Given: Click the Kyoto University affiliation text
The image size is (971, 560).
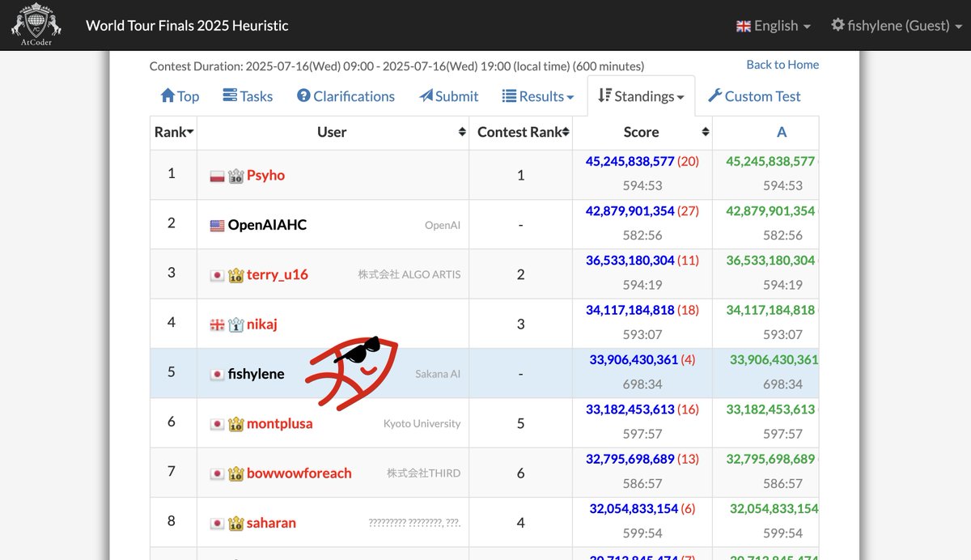Looking at the screenshot, I should point(422,424).
